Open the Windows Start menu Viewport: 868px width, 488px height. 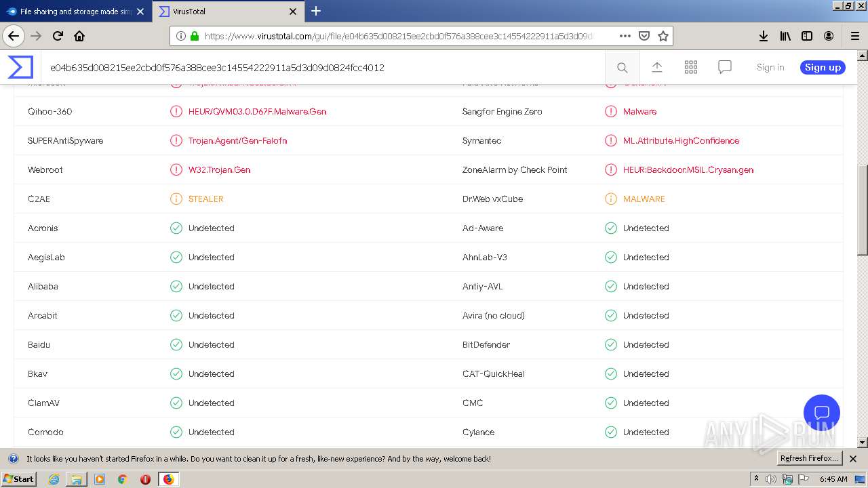click(x=18, y=479)
